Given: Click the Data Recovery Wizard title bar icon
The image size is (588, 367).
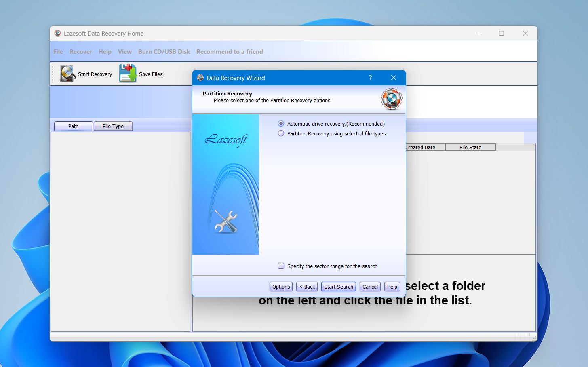Looking at the screenshot, I should [199, 78].
